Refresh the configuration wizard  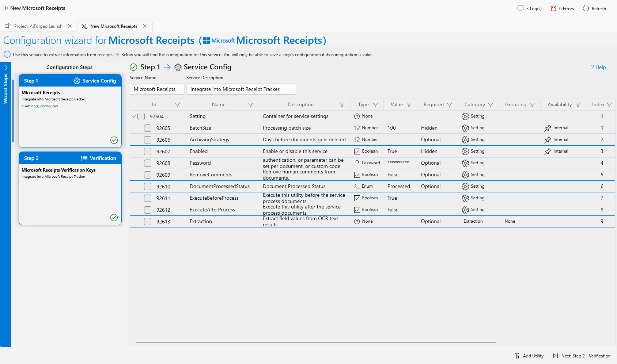[x=594, y=8]
